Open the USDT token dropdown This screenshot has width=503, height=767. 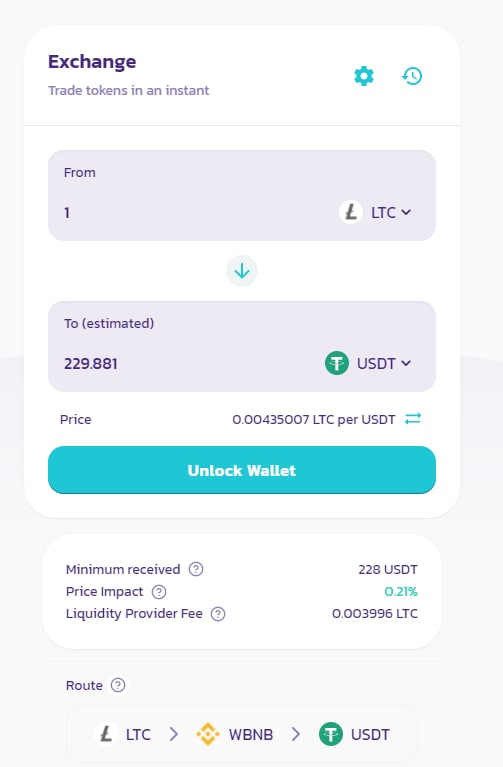(368, 363)
